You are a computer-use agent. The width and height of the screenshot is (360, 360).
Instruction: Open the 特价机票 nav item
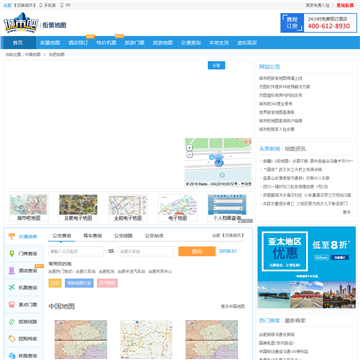[106, 43]
